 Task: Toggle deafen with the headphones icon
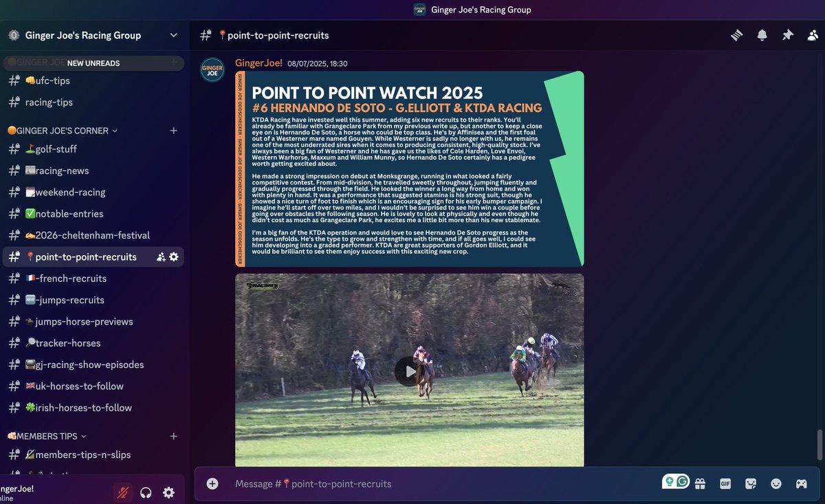146,492
